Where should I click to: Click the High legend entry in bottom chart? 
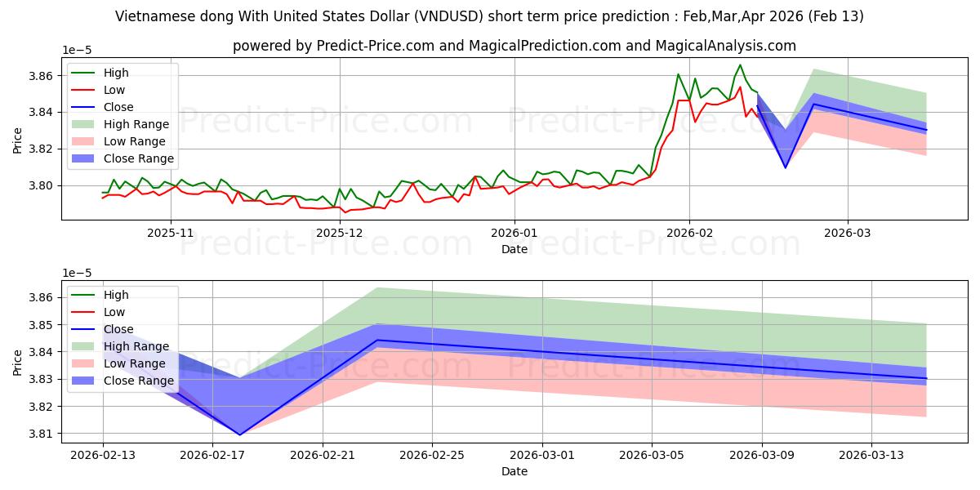click(100, 295)
